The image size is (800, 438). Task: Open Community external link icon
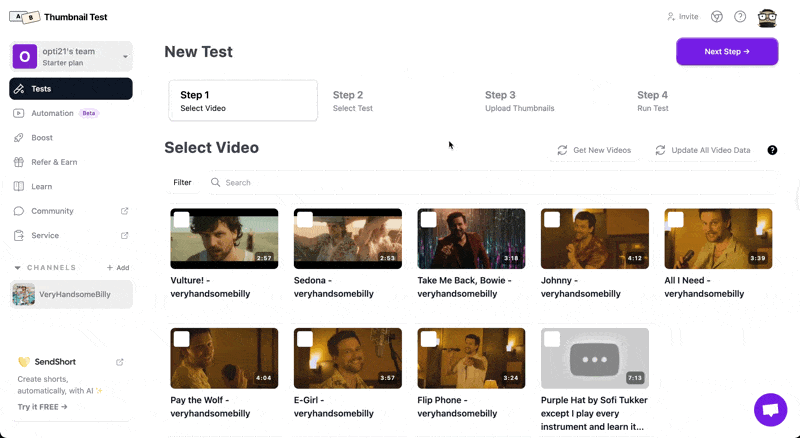124,211
